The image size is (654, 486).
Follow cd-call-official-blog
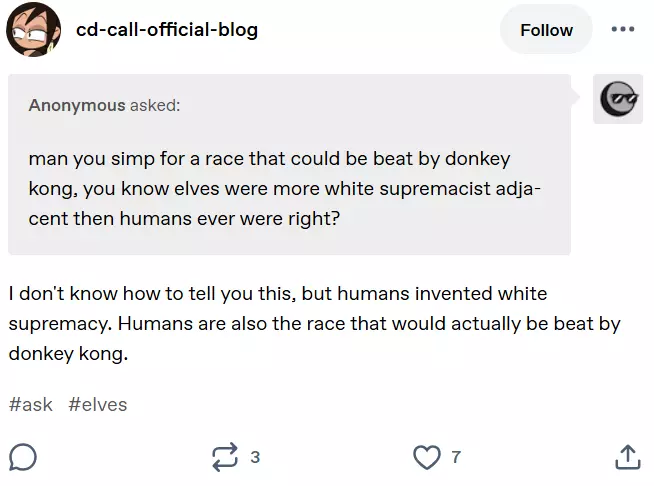(546, 30)
